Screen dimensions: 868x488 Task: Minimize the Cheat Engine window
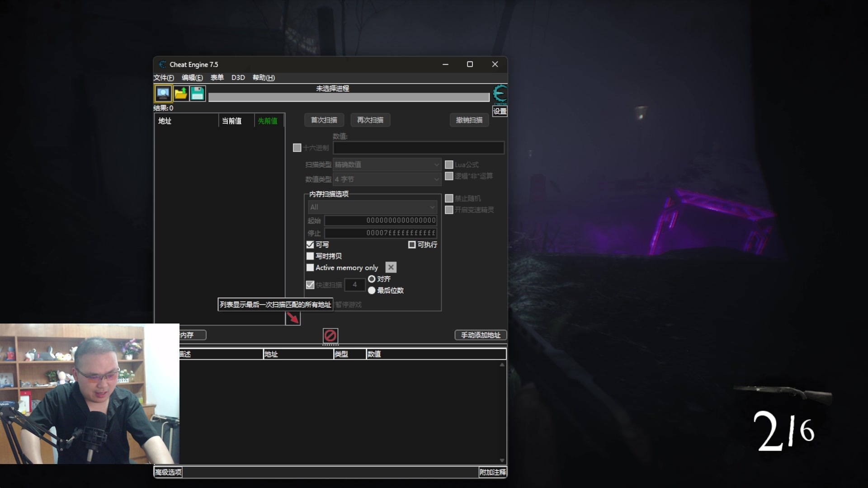pos(445,65)
